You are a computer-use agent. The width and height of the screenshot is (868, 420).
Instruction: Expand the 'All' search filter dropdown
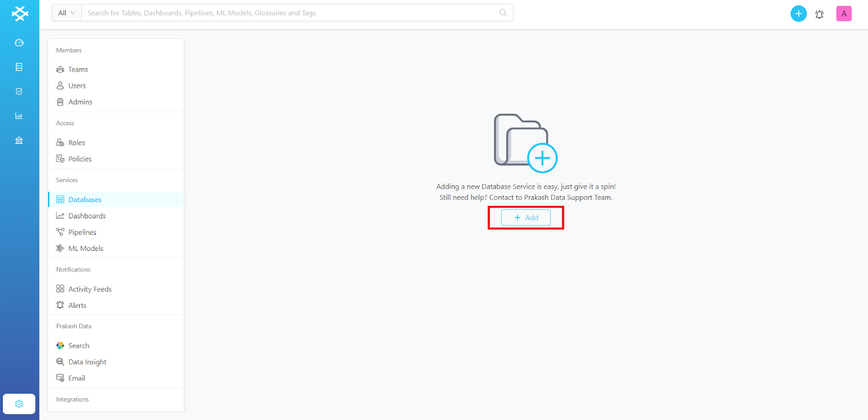click(x=66, y=13)
